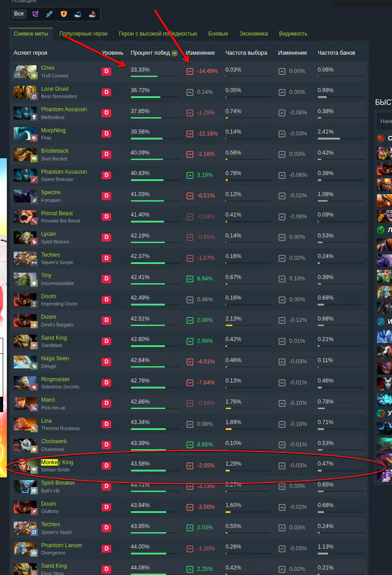Click the red down-change arrow for Chen
Image resolution: width=392 pixels, height=575 pixels.
click(x=190, y=71)
